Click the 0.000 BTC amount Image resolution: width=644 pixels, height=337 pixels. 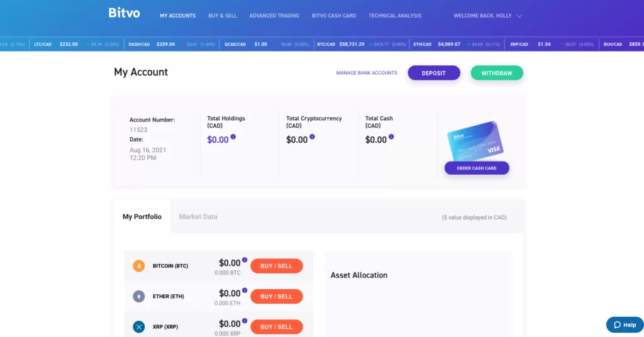(x=228, y=273)
